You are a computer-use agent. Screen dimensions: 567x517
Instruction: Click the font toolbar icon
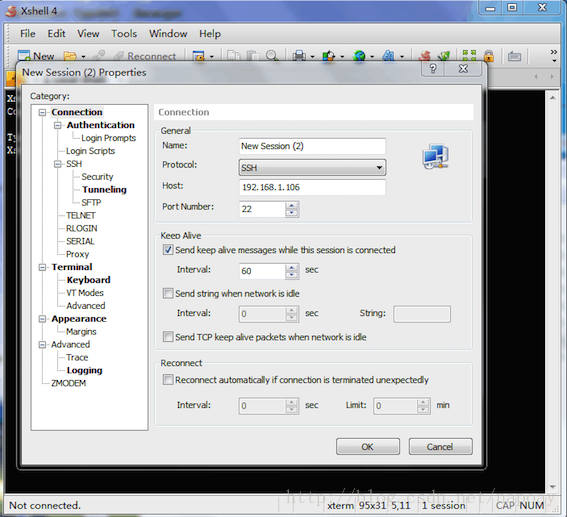388,56
